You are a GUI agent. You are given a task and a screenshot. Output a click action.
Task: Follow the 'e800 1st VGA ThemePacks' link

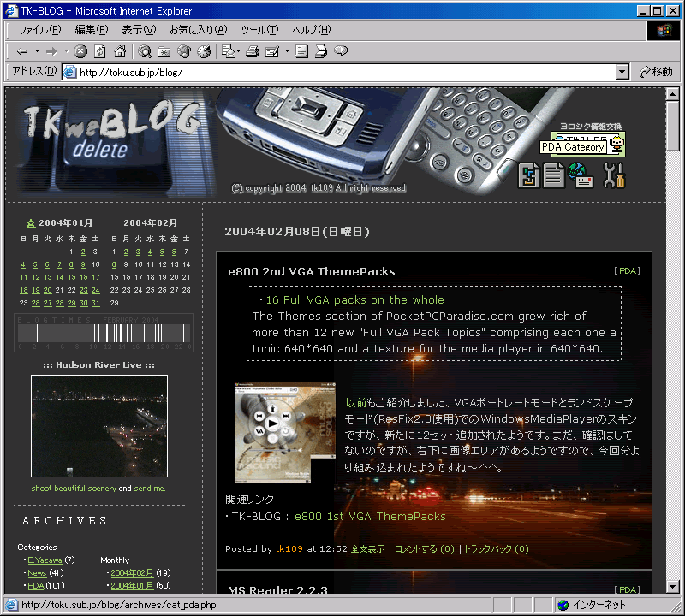[x=370, y=517]
